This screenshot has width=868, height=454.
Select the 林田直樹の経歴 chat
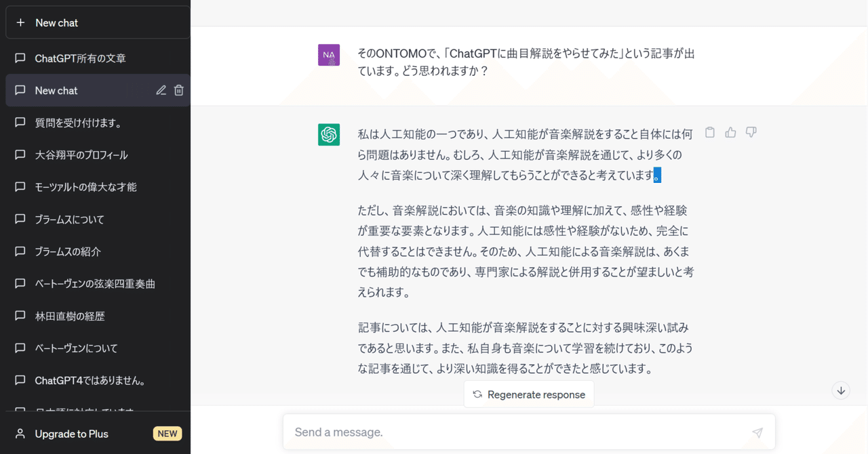point(71,316)
